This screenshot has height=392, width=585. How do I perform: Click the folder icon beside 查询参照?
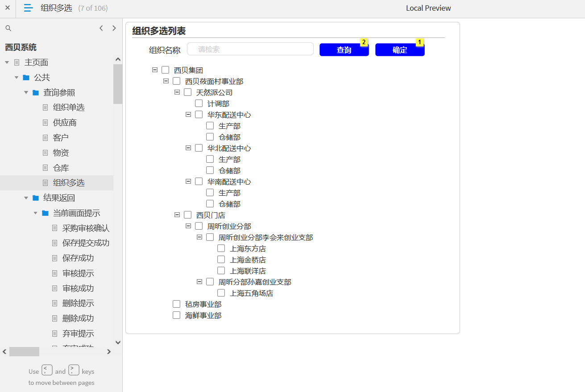click(36, 93)
